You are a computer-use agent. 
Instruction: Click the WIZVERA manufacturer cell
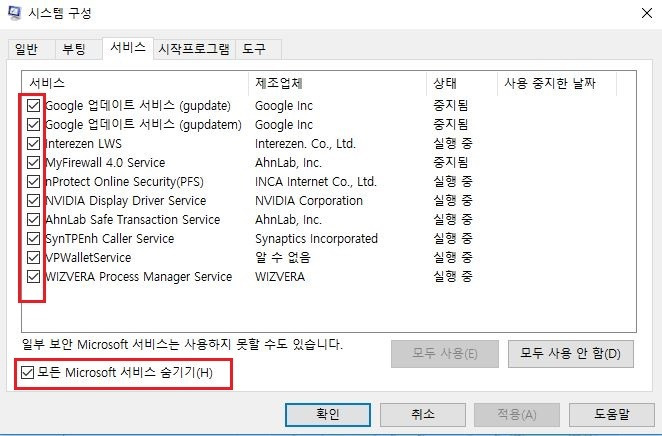click(280, 276)
